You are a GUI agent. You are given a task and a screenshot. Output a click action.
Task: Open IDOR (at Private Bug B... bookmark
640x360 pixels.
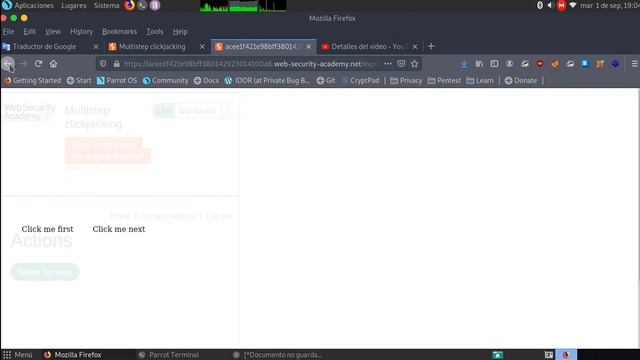coord(267,80)
